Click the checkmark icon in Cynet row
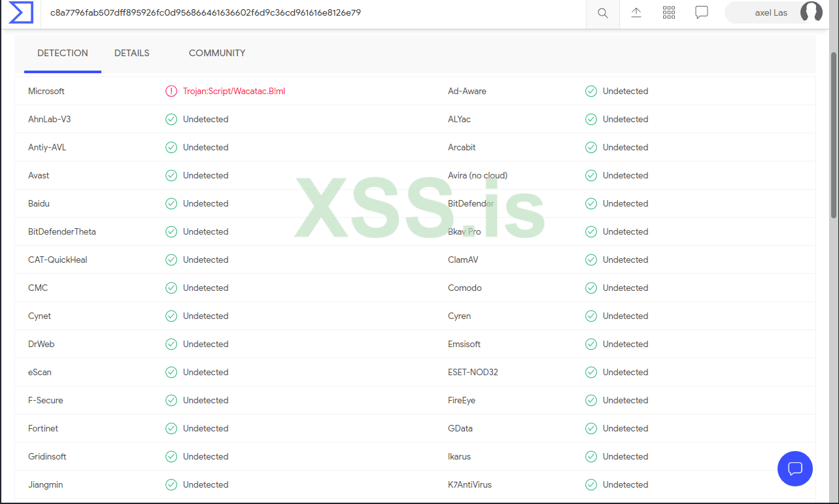 point(171,316)
